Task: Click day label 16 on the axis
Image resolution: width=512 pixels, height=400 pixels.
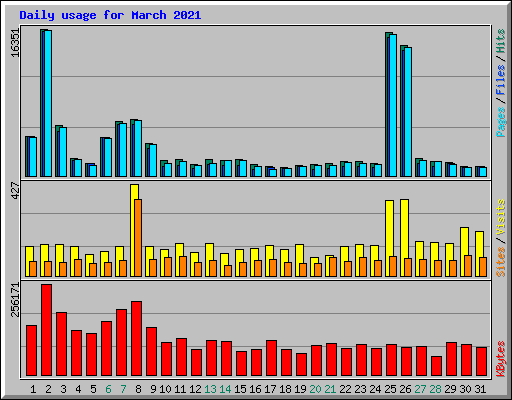Action: click(x=255, y=389)
